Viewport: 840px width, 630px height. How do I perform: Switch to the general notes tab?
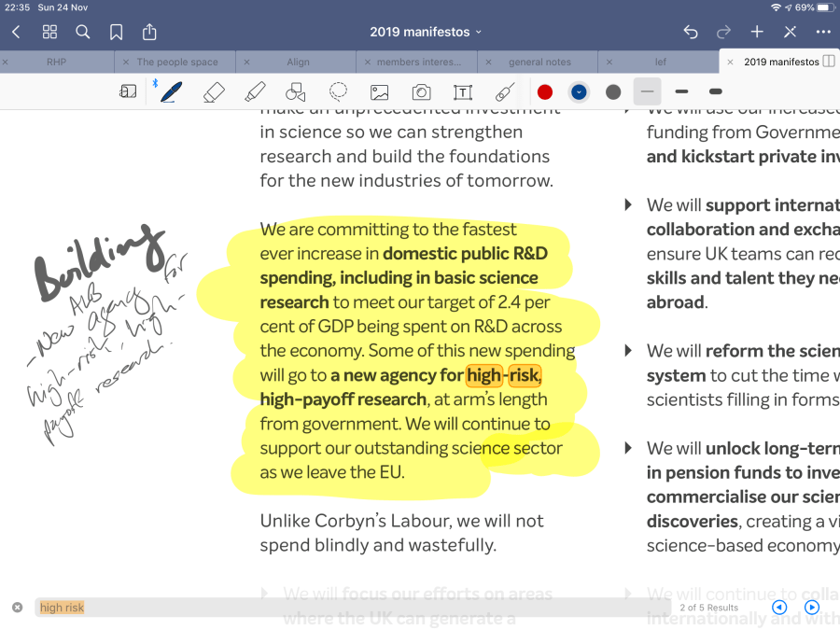[x=539, y=62]
